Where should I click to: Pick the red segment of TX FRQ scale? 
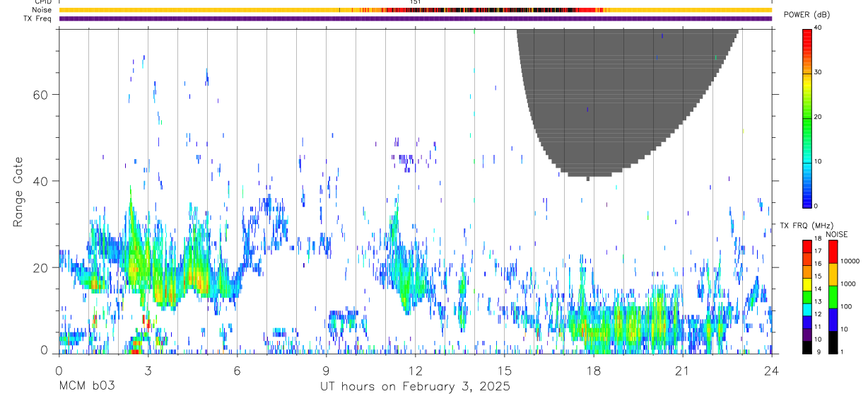(807, 246)
